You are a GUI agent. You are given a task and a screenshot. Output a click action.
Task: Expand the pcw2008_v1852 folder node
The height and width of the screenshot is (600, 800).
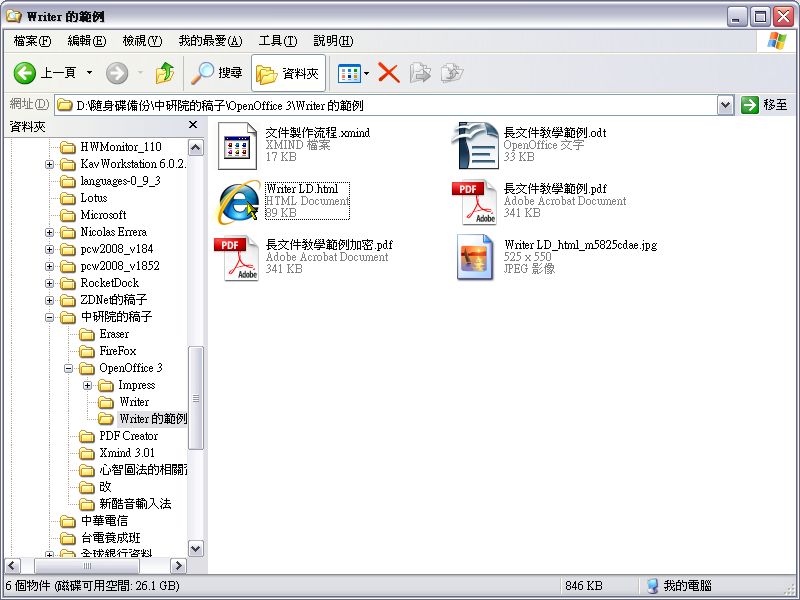click(49, 266)
